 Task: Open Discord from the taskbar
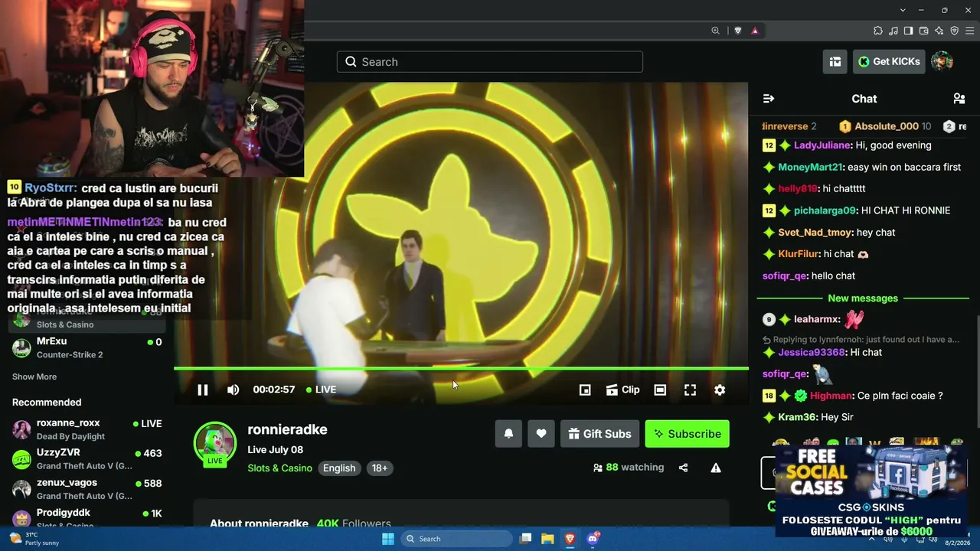(592, 539)
